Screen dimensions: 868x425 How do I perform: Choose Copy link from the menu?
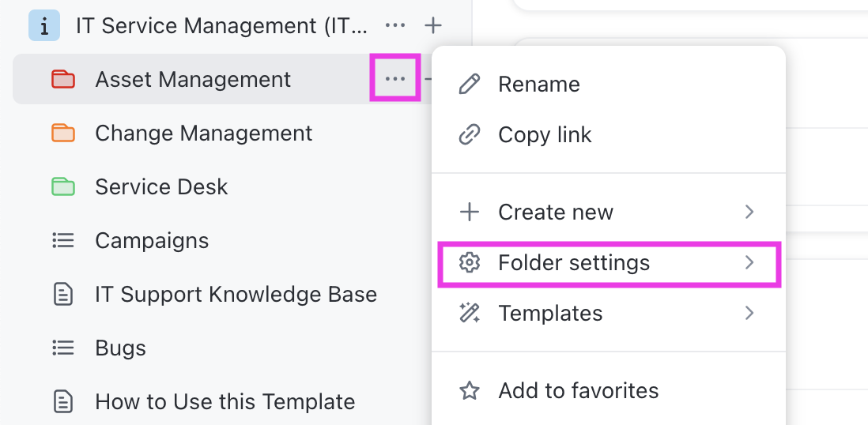pyautogui.click(x=545, y=135)
